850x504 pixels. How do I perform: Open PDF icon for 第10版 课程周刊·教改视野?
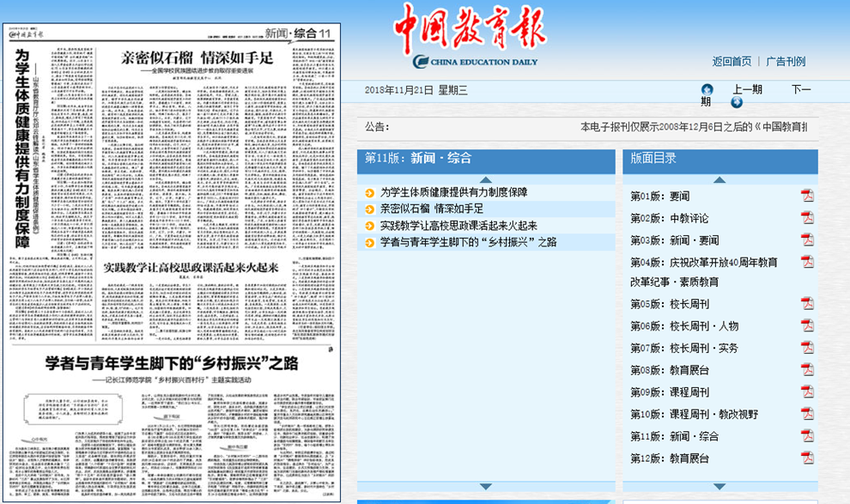coord(807,414)
